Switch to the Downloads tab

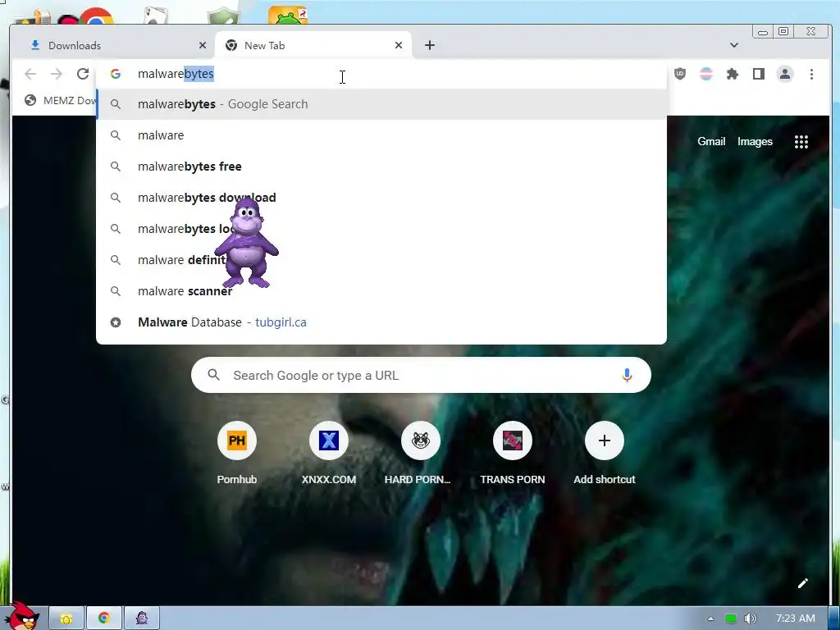[x=111, y=46]
